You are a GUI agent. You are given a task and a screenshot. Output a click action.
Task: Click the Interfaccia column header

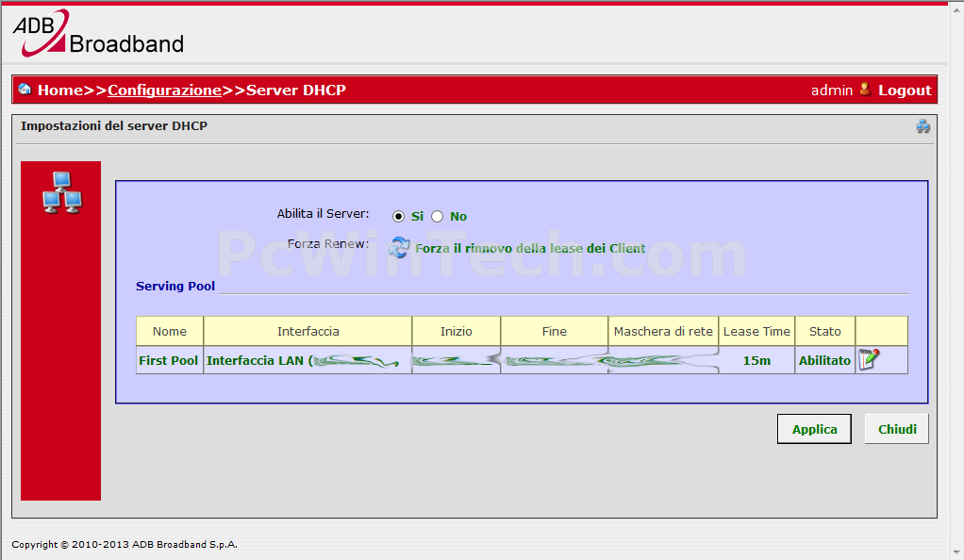[307, 331]
